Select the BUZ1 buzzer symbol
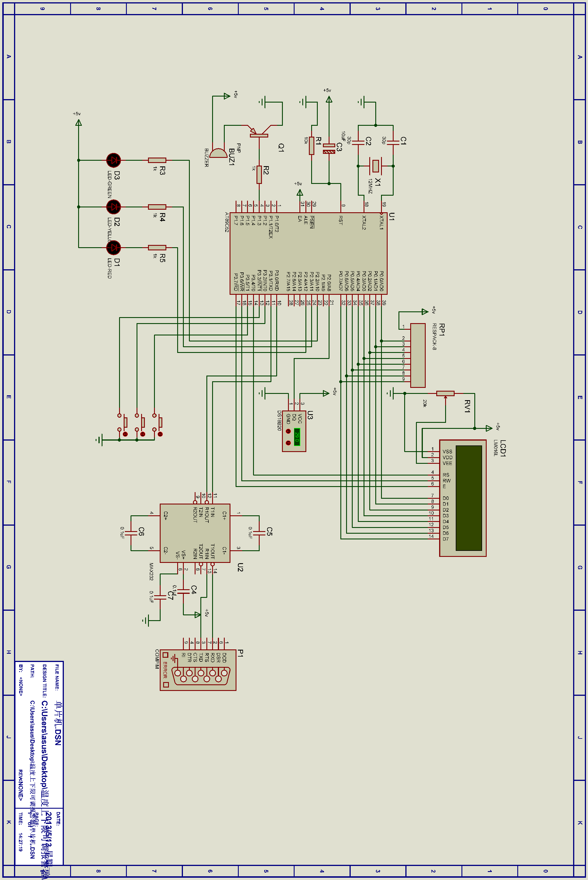 point(218,154)
